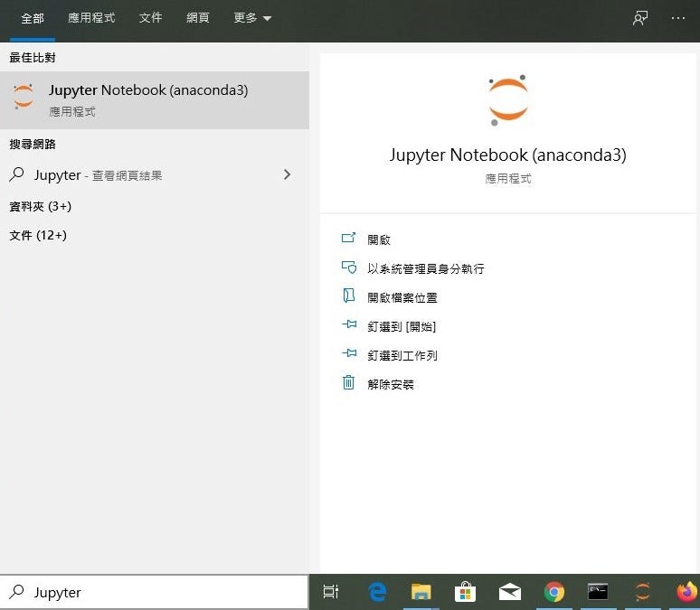The image size is (700, 610).
Task: Expand the web result chevron arrow
Action: click(x=287, y=174)
